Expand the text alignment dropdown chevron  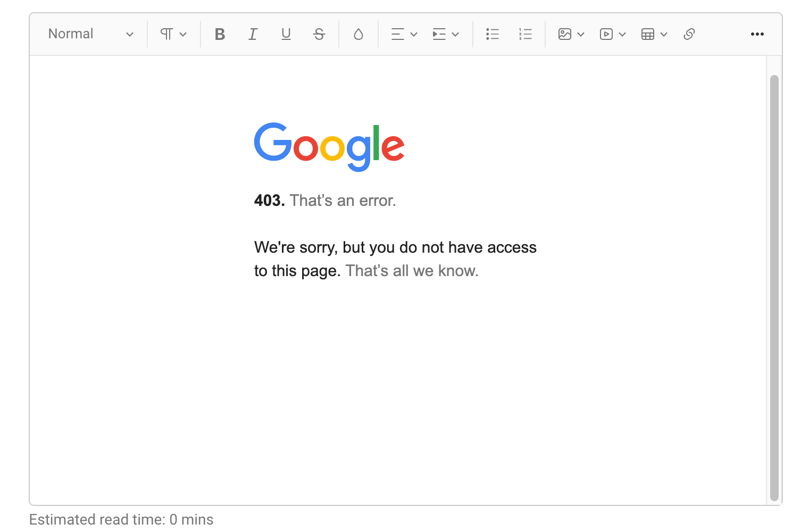pyautogui.click(x=414, y=35)
